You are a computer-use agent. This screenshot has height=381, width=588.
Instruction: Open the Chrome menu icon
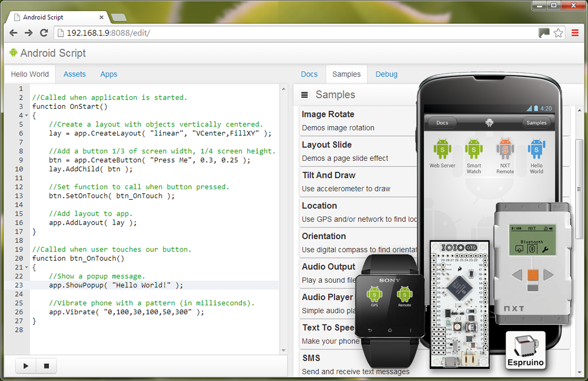(x=575, y=33)
